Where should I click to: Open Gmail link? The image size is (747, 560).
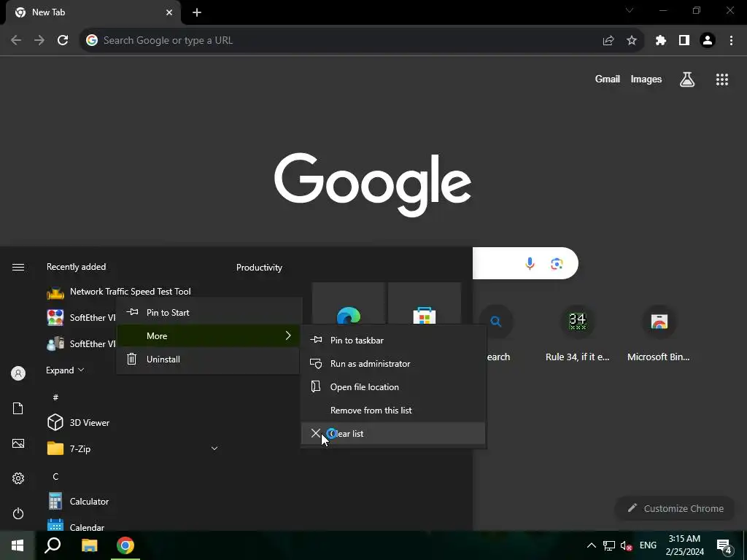pos(608,79)
